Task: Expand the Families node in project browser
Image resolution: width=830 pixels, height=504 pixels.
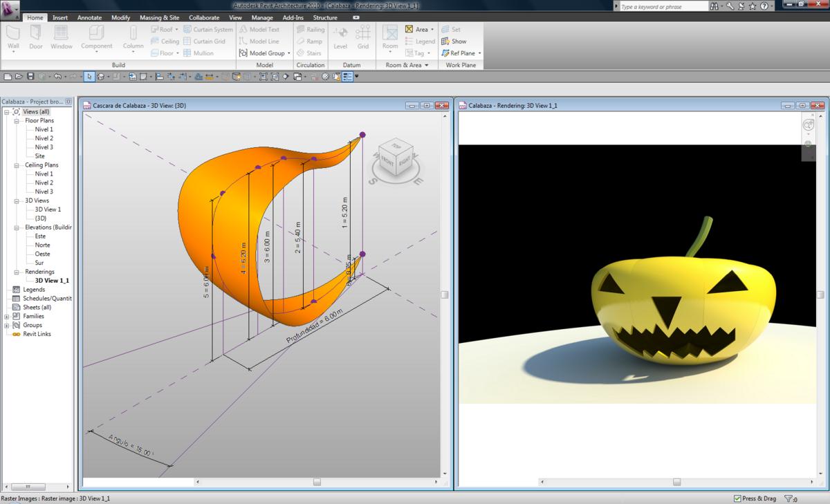Action: click(7, 316)
